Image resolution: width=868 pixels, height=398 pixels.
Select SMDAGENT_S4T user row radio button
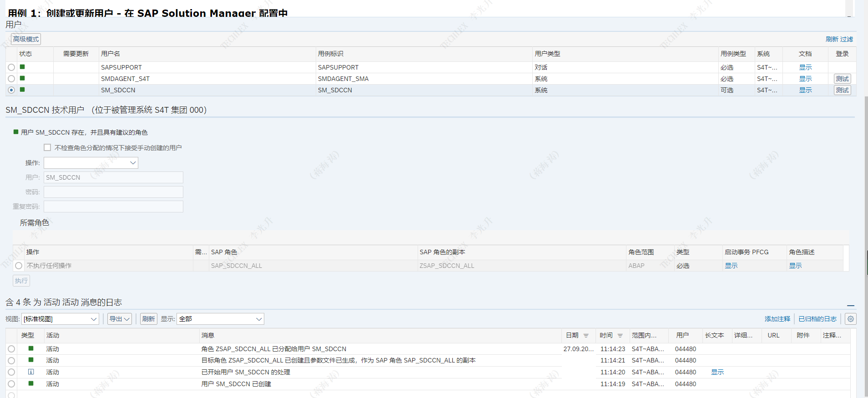point(11,79)
